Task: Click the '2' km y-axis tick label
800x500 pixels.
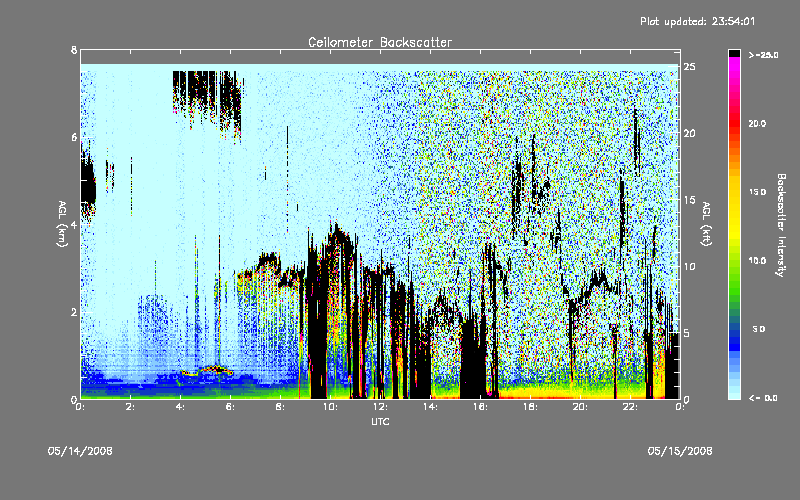Action: point(74,312)
